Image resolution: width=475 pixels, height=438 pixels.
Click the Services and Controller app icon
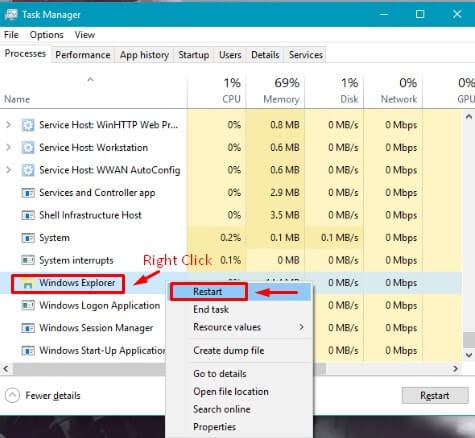tap(28, 193)
